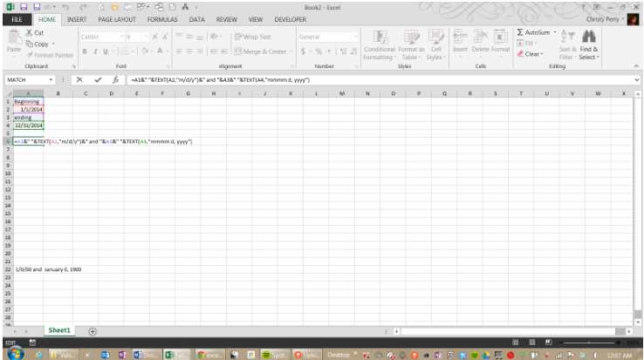Viewport: 644px width, 360px height.
Task: Open Conditional Formatting
Action: [380, 44]
